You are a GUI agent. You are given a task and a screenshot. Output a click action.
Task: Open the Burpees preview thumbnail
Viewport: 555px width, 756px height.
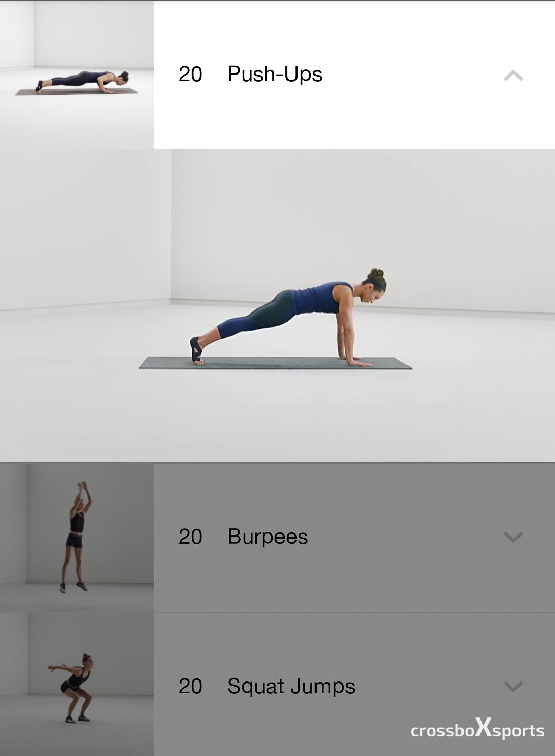click(x=77, y=537)
